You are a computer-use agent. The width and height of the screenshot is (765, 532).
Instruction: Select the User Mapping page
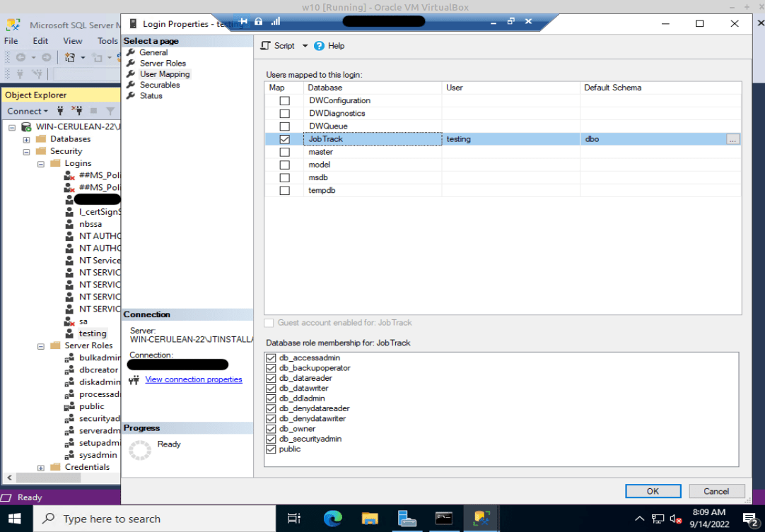165,74
